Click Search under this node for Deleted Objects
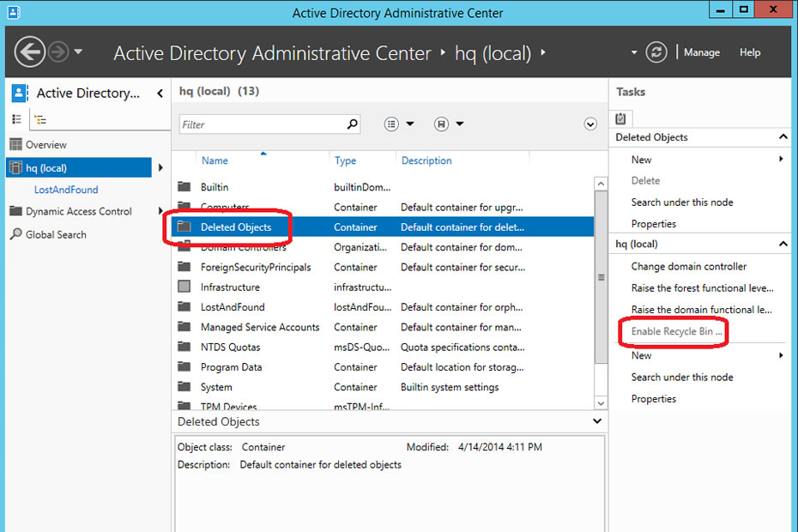Image resolution: width=798 pixels, height=532 pixels. [682, 203]
